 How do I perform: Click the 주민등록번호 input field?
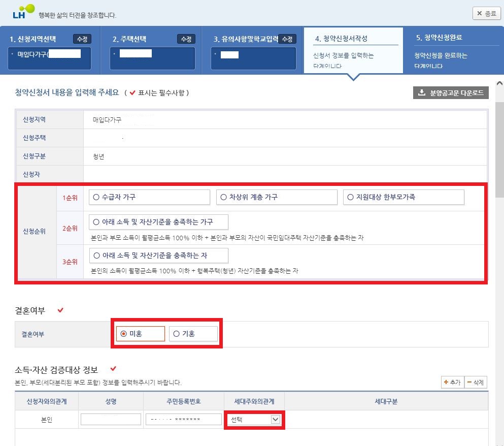(182, 419)
